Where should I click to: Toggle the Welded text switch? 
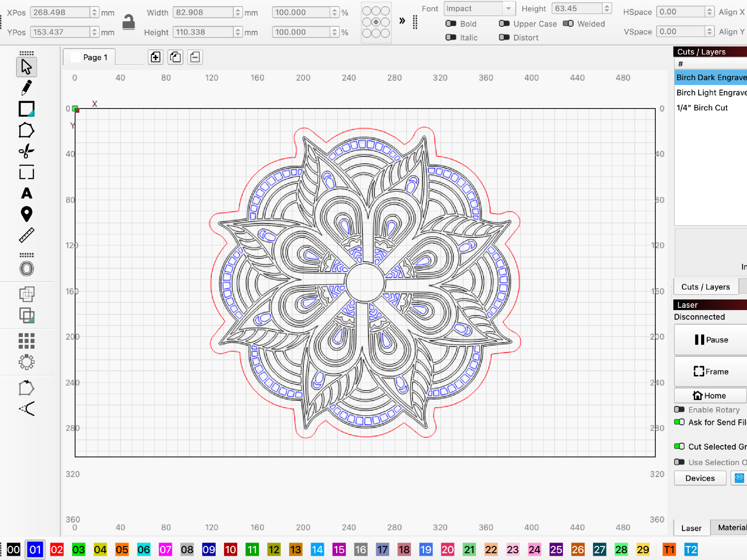(x=568, y=24)
